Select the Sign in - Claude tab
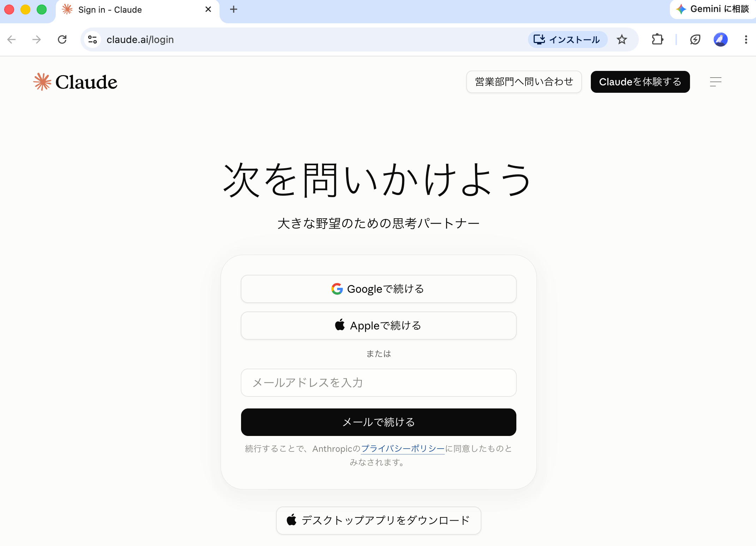756x546 pixels. click(x=137, y=10)
